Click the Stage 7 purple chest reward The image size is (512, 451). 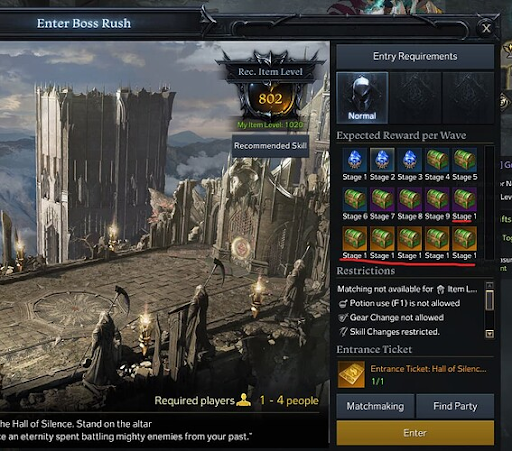pyautogui.click(x=382, y=199)
